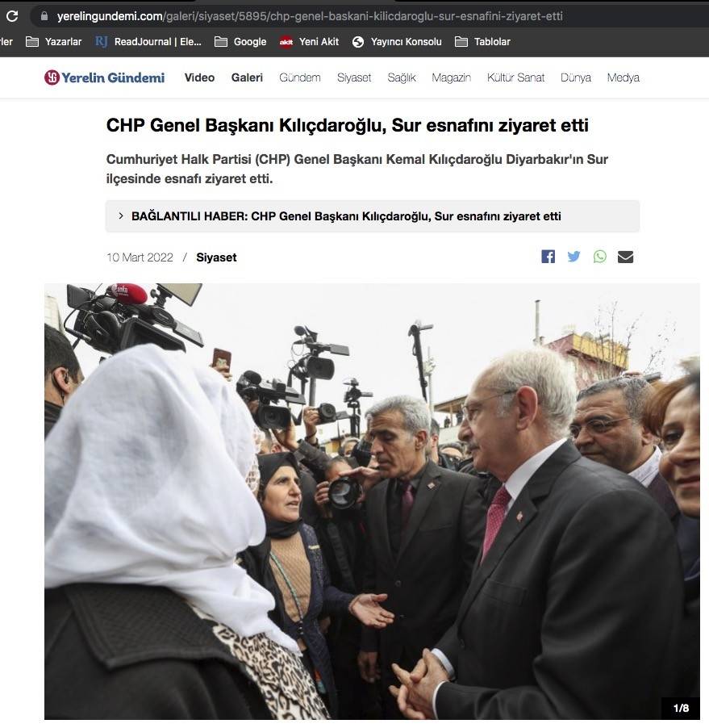
Task: Click the gallery photo showing 1/8
Action: tap(372, 501)
